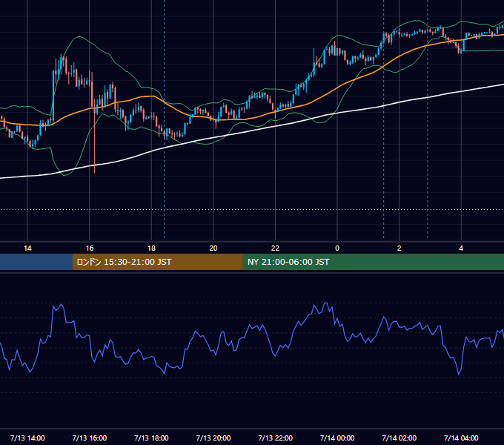This screenshot has width=504, height=445.
Task: Click the 7/13 20:00 time axis label
Action: 213,438
